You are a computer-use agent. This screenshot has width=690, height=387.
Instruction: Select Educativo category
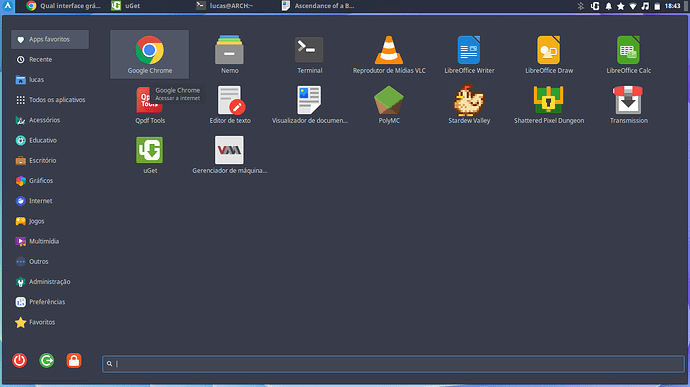pyautogui.click(x=50, y=140)
